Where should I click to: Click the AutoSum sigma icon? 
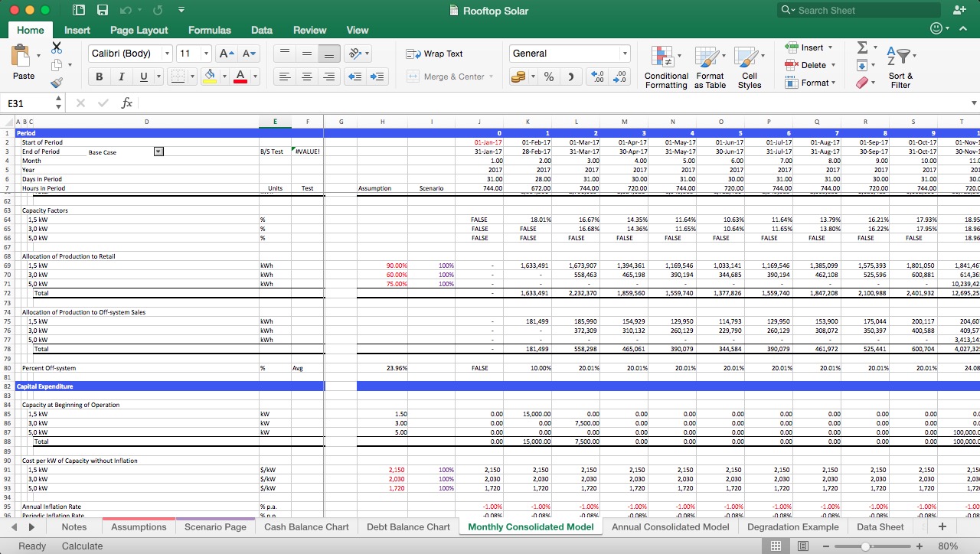862,47
